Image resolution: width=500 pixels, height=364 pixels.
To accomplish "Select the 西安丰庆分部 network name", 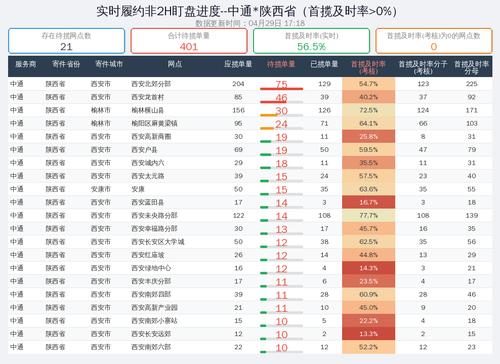I will [151, 281].
